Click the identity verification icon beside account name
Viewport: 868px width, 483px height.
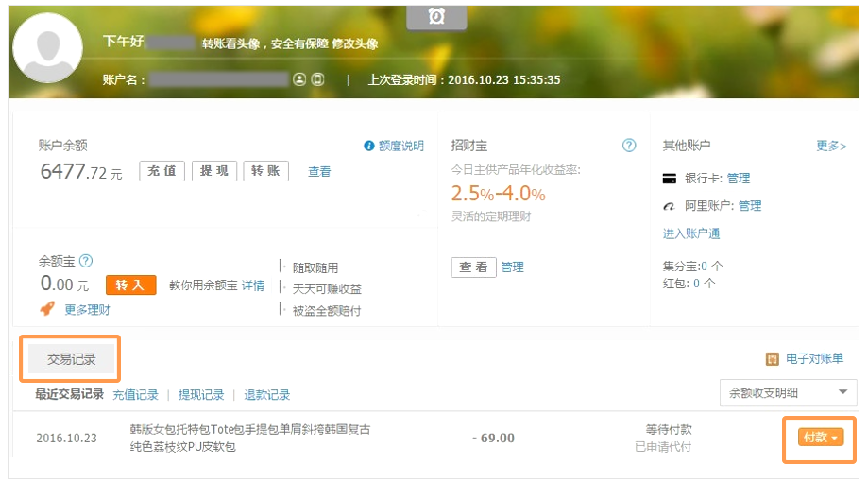tap(299, 80)
